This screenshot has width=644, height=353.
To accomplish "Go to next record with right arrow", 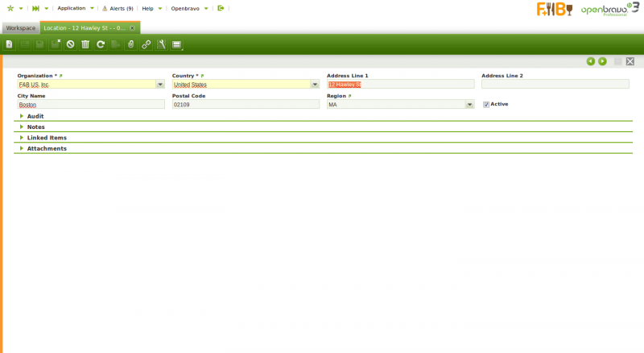I will tap(602, 61).
